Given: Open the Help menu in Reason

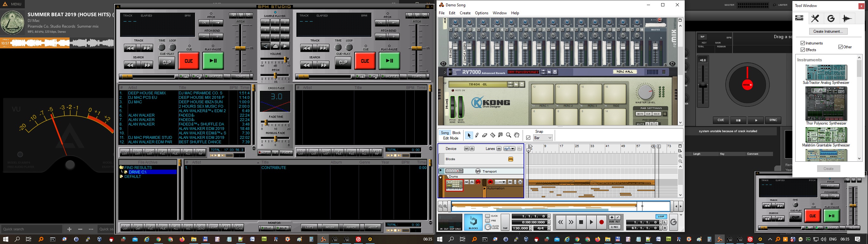Looking at the screenshot, I should 515,13.
